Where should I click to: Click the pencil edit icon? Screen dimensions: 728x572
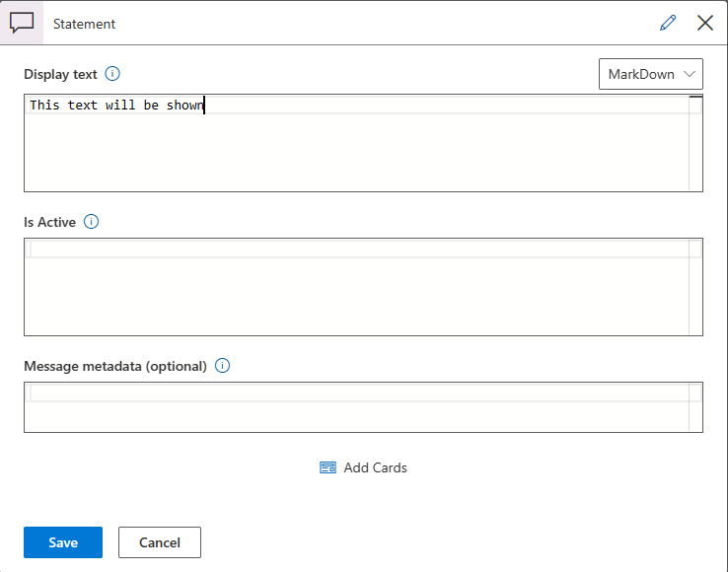[668, 23]
